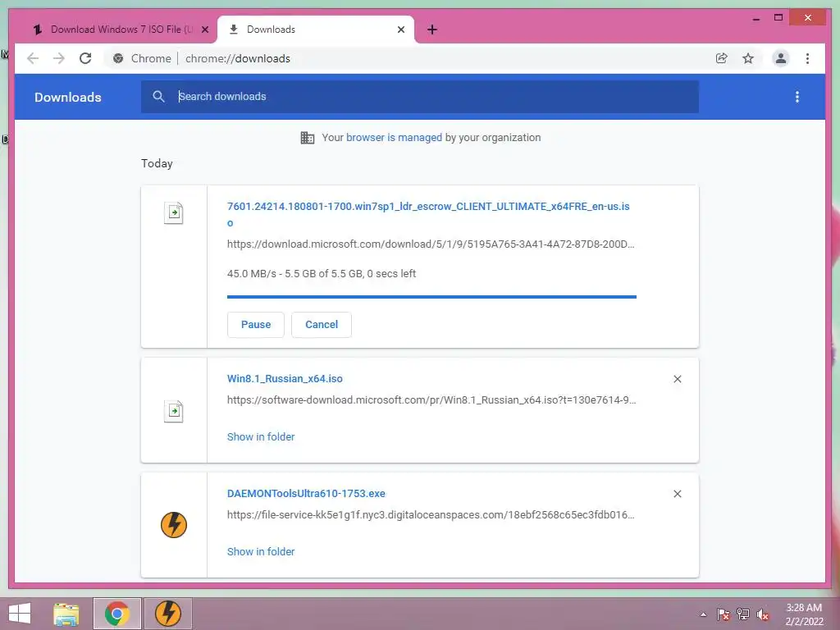
Task: Show Win8.1_Russian_x64.iso in folder
Action: (261, 436)
